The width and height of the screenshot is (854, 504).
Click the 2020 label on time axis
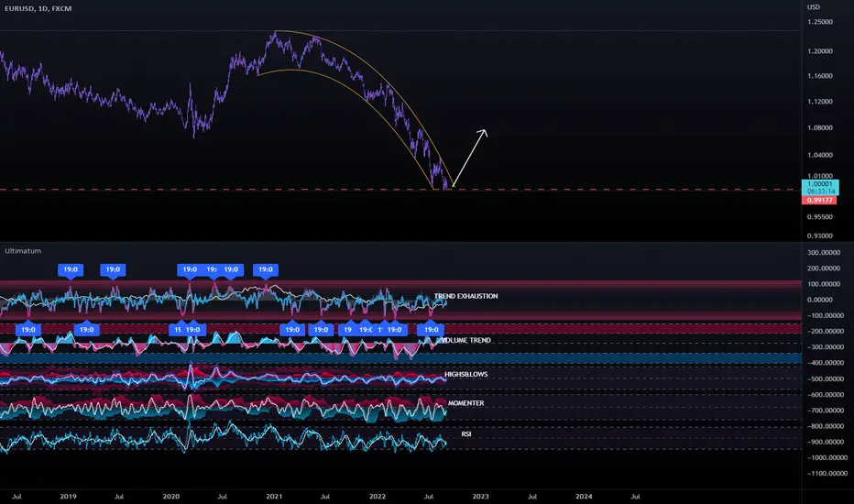[171, 497]
